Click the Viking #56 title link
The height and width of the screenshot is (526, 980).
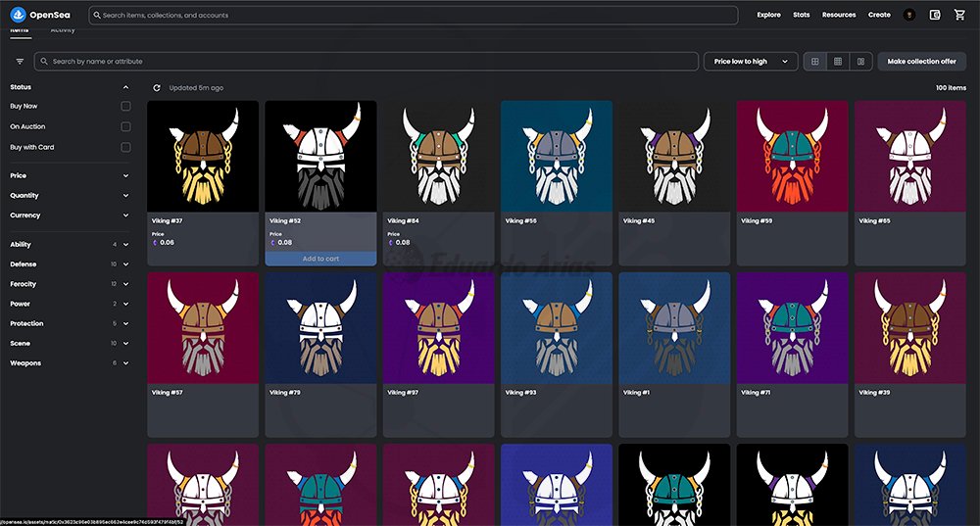pyautogui.click(x=520, y=221)
